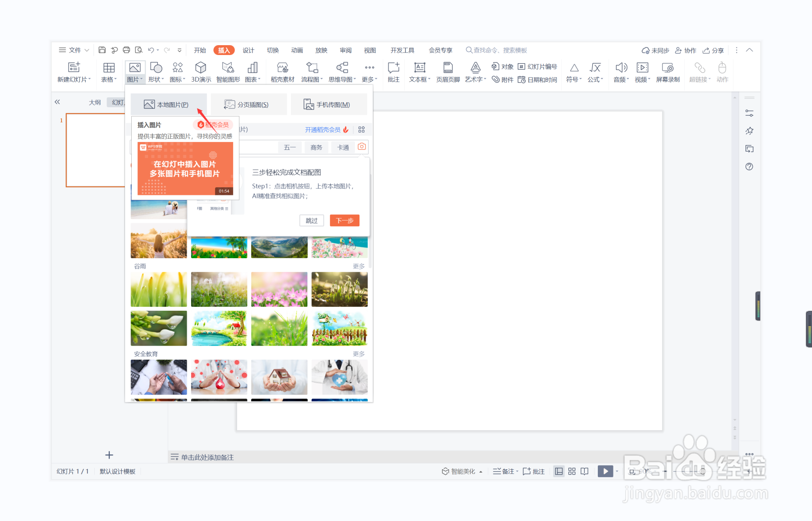
Task: Click the Mind Map (思维导图) icon
Action: click(x=342, y=67)
